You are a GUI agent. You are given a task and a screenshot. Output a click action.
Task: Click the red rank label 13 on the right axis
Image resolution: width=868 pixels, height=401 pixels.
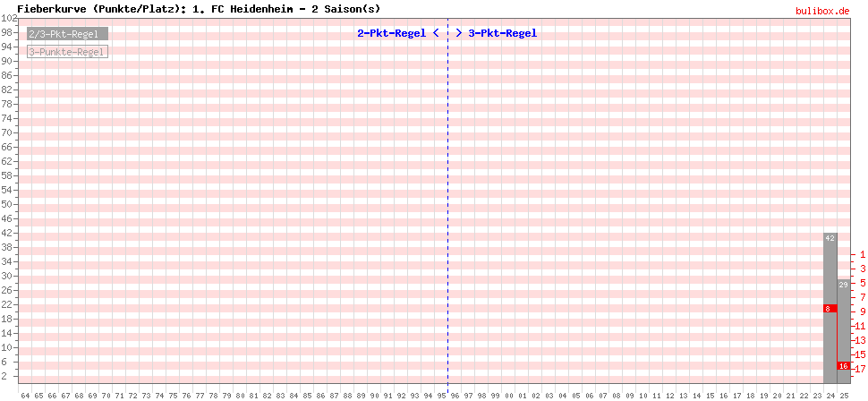pyautogui.click(x=862, y=340)
